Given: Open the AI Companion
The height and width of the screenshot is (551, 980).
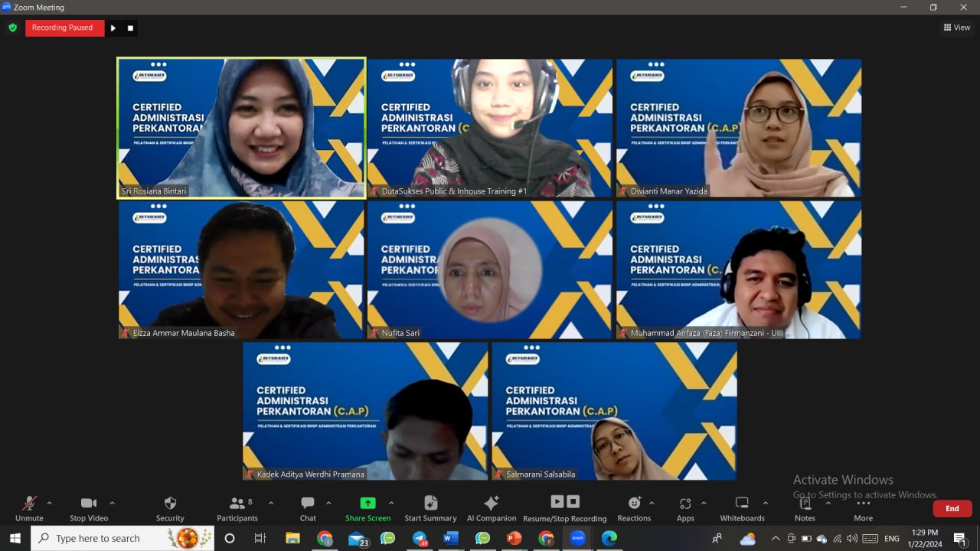Looking at the screenshot, I should [492, 509].
